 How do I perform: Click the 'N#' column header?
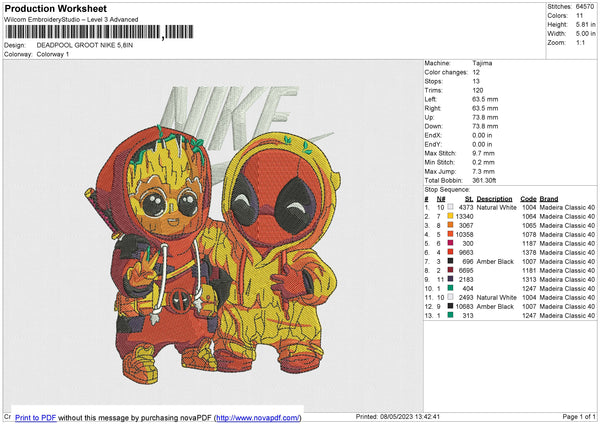pos(441,199)
